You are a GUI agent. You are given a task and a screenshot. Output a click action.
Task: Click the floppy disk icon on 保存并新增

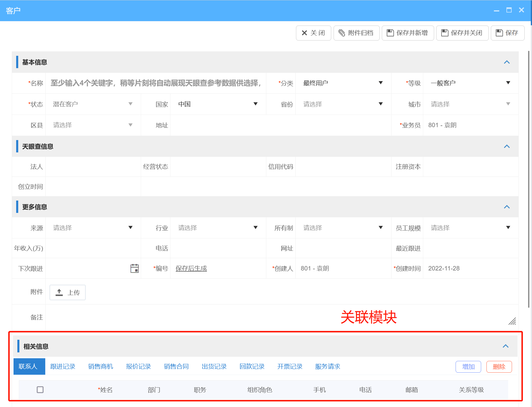click(x=390, y=33)
